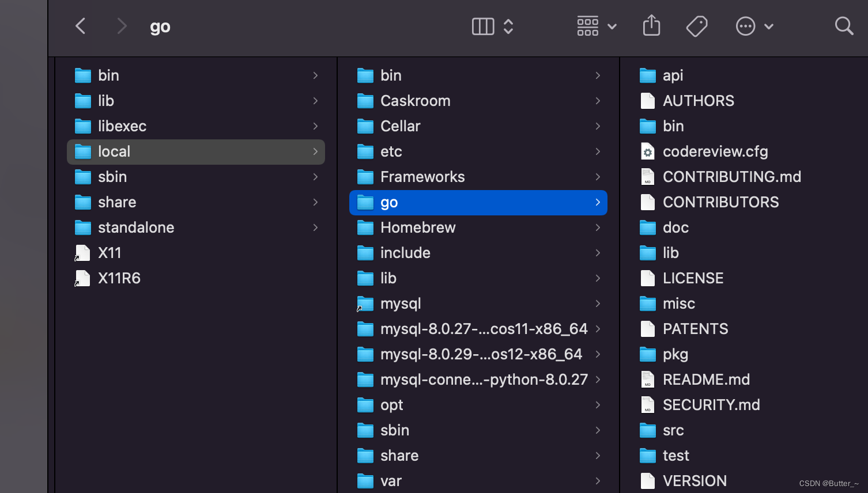Viewport: 868px width, 493px height.
Task: Open the Tags editor icon
Action: (x=697, y=26)
